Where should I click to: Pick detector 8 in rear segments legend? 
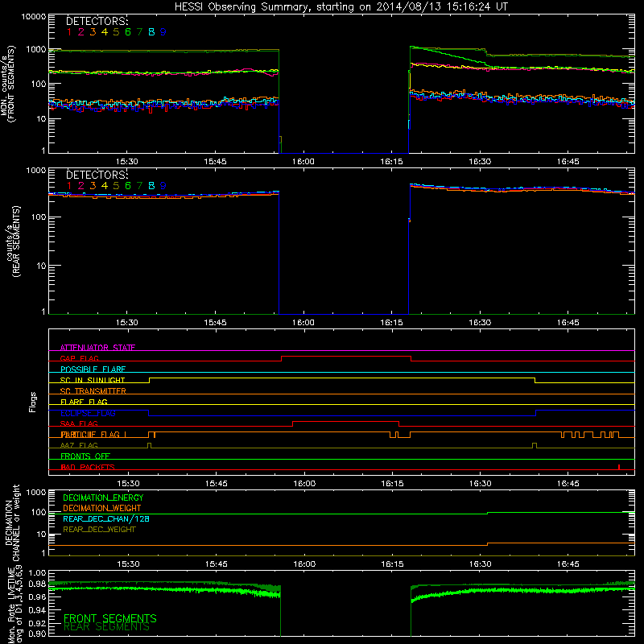pyautogui.click(x=151, y=186)
